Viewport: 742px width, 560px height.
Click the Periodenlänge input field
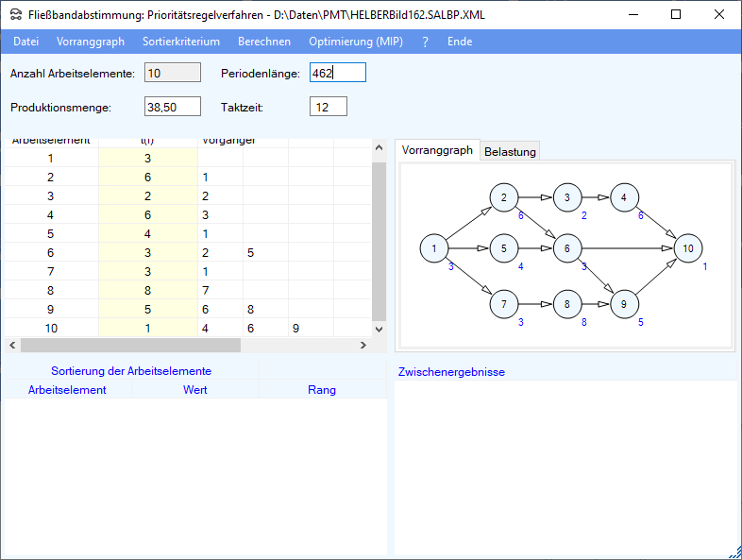337,73
